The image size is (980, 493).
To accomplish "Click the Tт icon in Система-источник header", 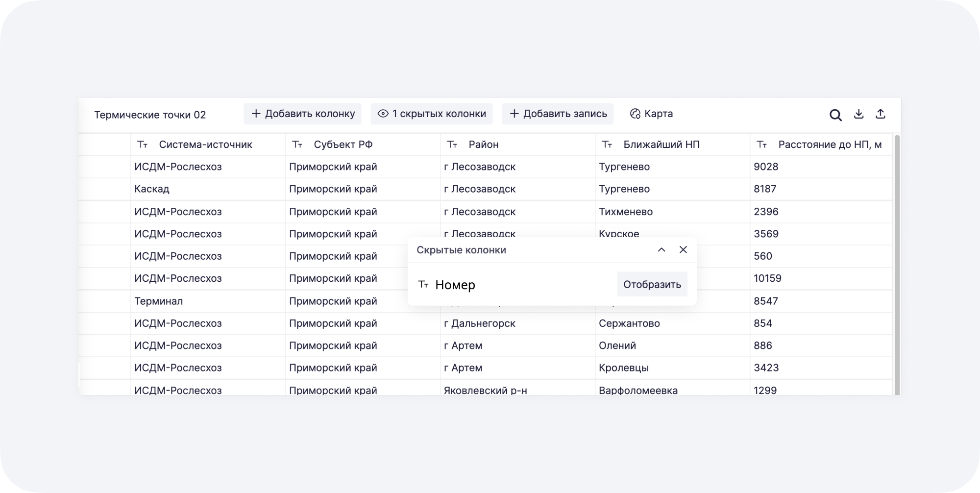I will [143, 145].
